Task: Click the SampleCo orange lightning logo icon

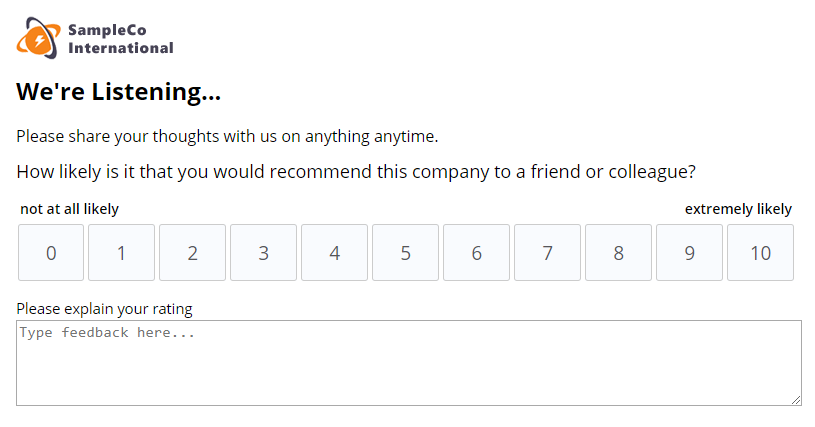Action: click(x=38, y=38)
